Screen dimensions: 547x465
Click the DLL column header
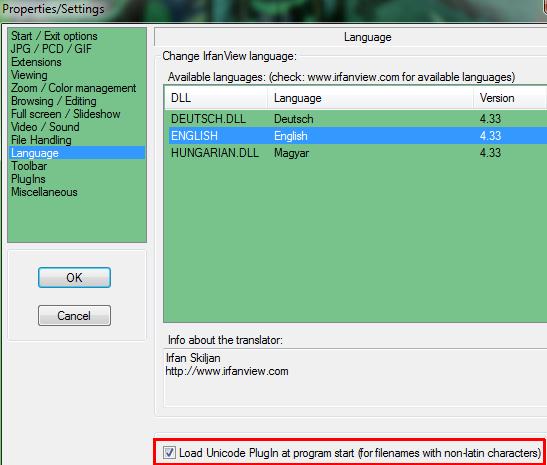[x=216, y=98]
